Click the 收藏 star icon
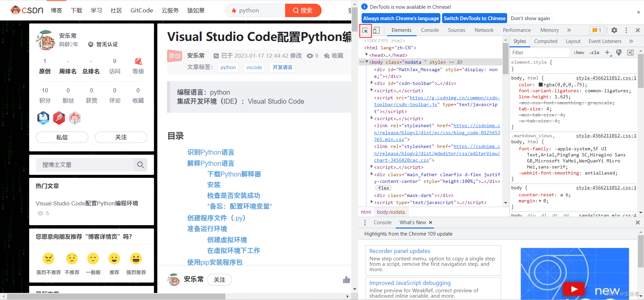This screenshot has width=644, height=300. [327, 56]
